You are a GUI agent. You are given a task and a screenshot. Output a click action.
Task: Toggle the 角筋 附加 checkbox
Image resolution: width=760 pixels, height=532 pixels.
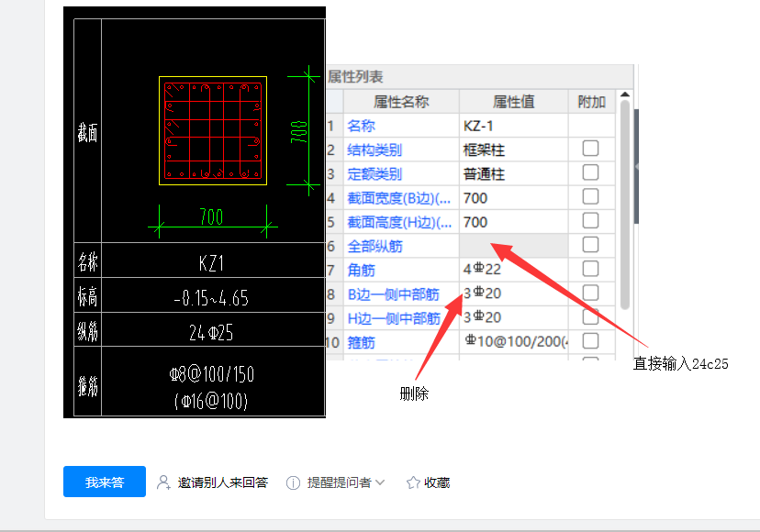[x=590, y=269]
